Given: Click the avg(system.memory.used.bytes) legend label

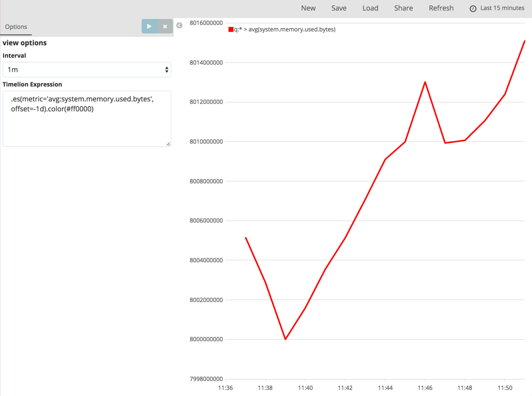Looking at the screenshot, I should pyautogui.click(x=285, y=30).
